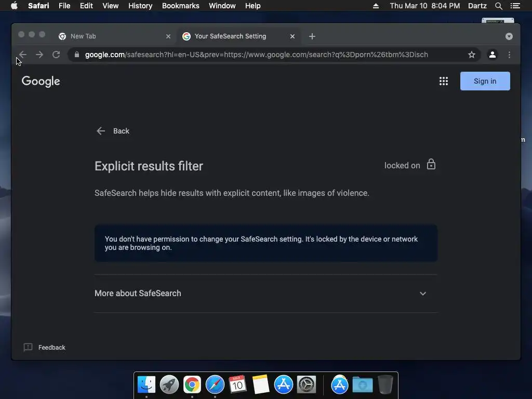Close the Your SafeSearch Setting tab

point(292,36)
